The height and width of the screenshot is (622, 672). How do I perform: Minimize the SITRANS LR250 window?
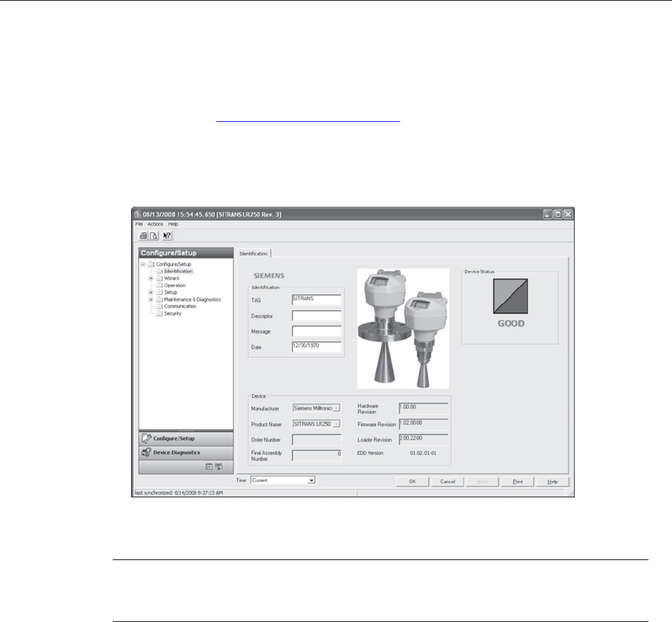coord(548,215)
